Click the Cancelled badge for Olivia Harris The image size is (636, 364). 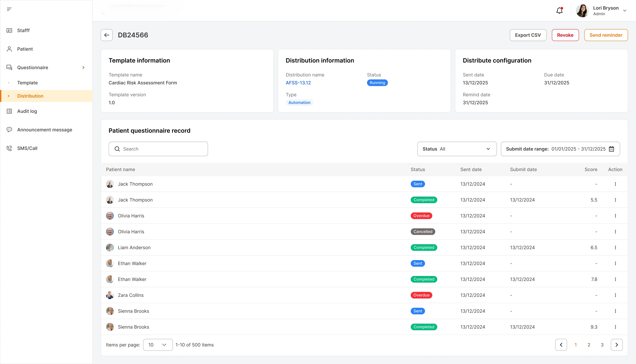tap(423, 232)
